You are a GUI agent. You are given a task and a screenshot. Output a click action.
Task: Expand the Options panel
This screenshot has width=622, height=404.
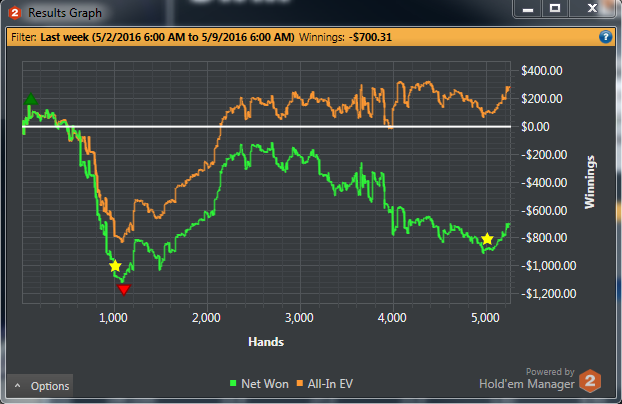40,386
